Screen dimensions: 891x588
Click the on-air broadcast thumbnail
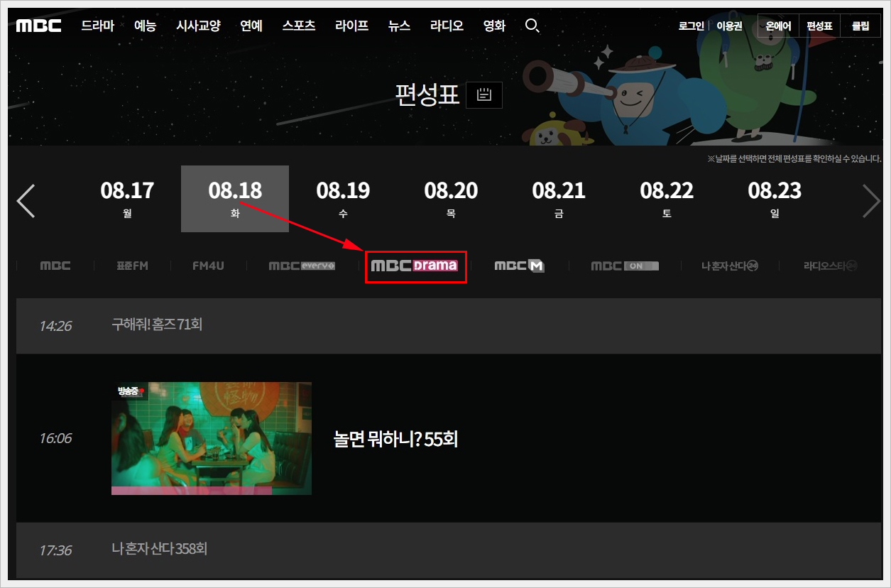[212, 438]
